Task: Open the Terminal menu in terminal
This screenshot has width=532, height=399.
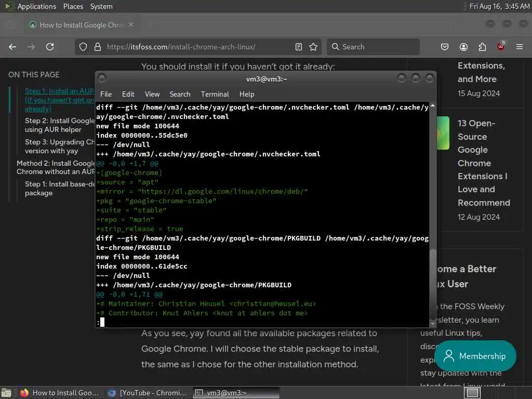Action: tap(215, 95)
